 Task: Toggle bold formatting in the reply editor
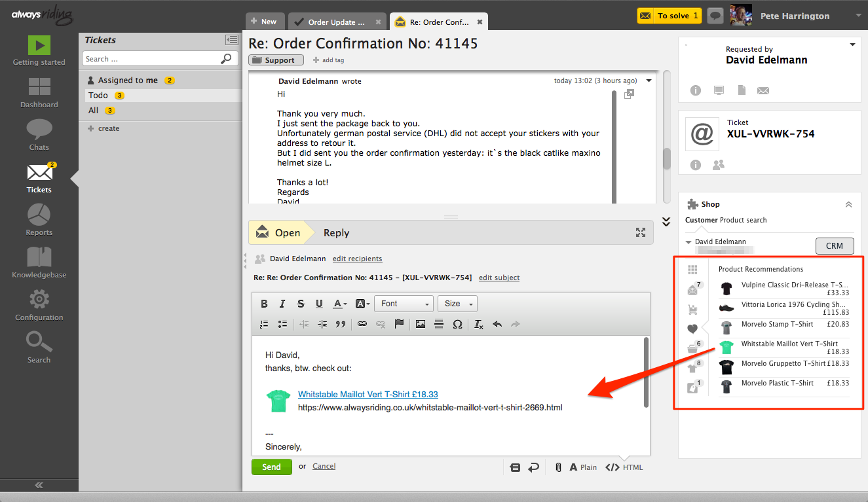(x=264, y=304)
